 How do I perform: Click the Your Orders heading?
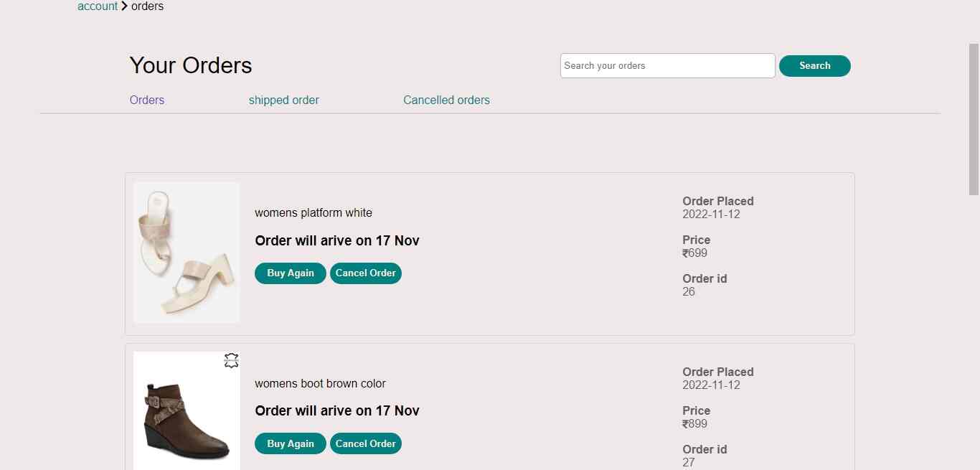point(191,65)
